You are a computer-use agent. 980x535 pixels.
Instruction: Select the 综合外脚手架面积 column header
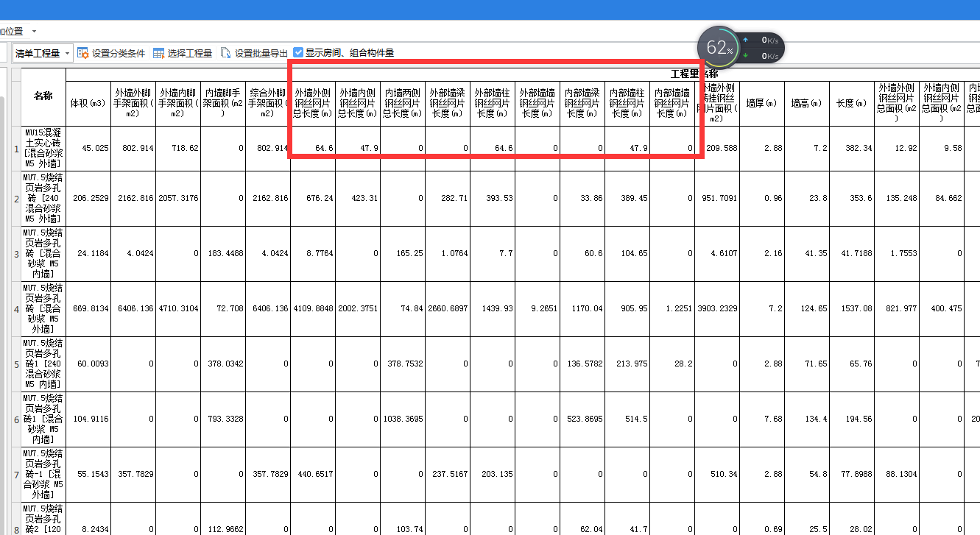(268, 103)
